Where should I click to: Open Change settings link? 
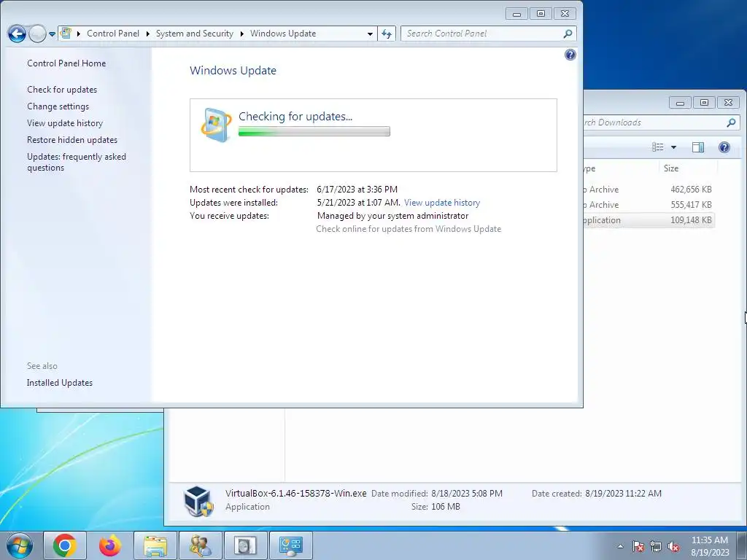click(x=58, y=106)
